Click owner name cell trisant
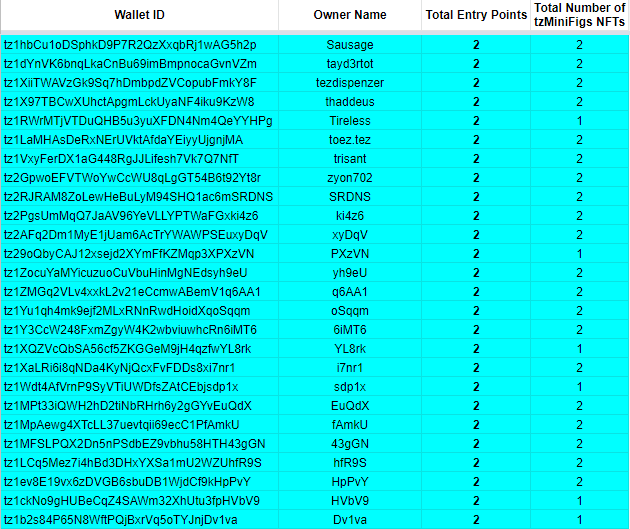630x529 pixels. [350, 159]
